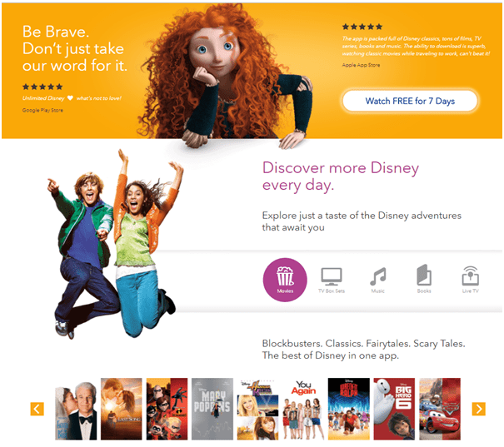The image size is (504, 447).
Task: Open the Google Play Store link
Action: coord(42,110)
